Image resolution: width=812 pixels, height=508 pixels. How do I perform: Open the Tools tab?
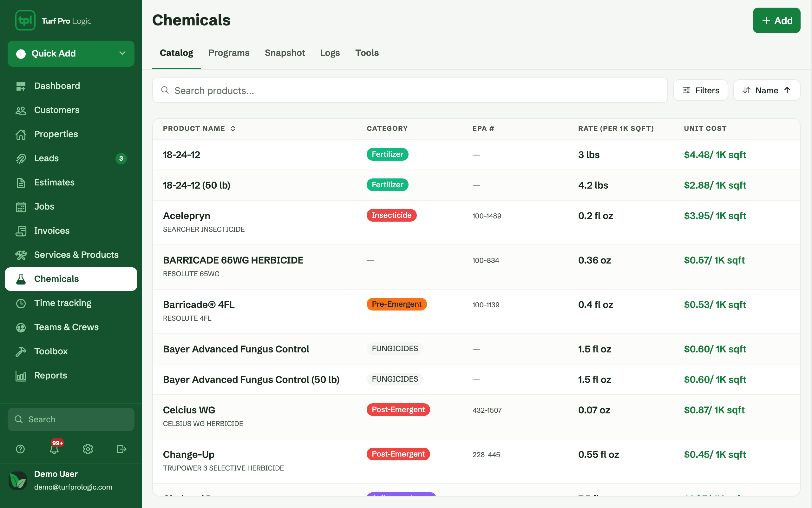click(x=367, y=53)
